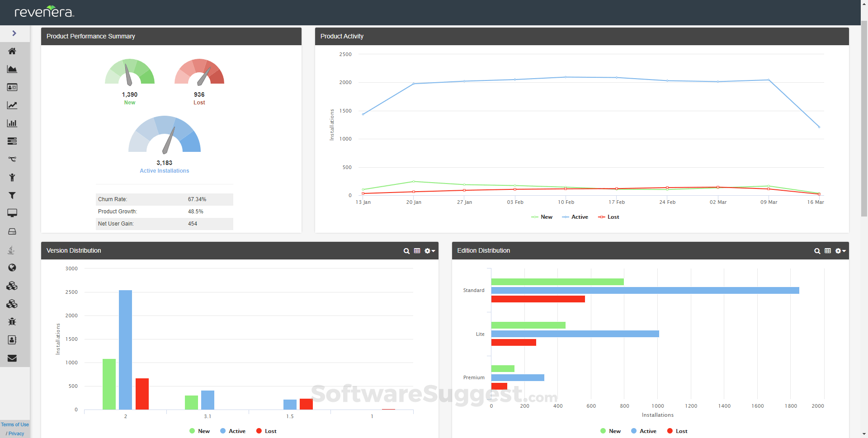Click the search icon on Version Distribution panel
Screen dimensions: 868x438
pos(406,251)
